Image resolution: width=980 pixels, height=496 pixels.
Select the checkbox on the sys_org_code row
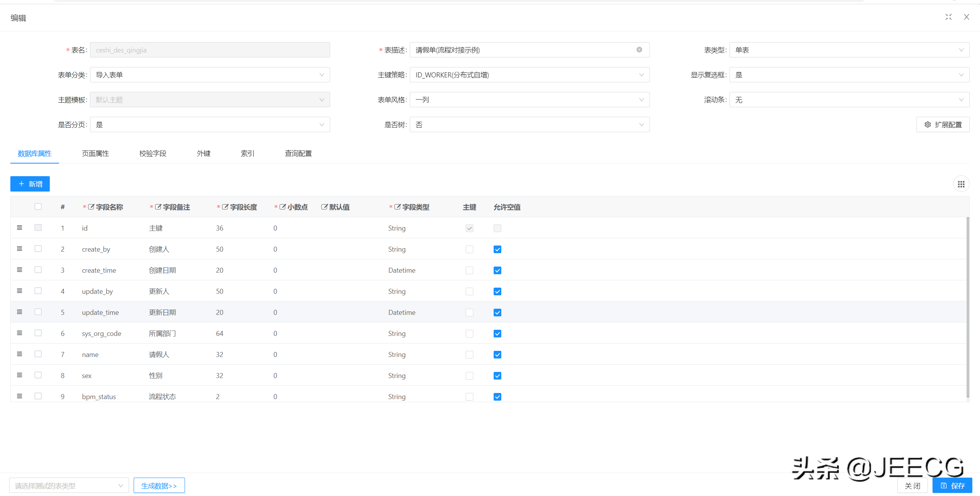click(38, 333)
